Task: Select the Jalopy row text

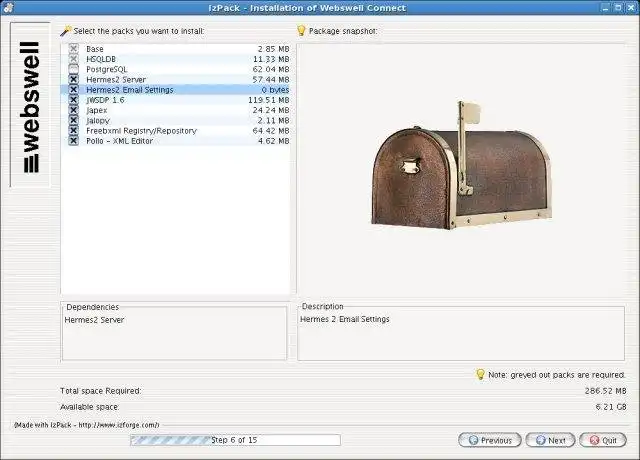Action: click(x=98, y=120)
